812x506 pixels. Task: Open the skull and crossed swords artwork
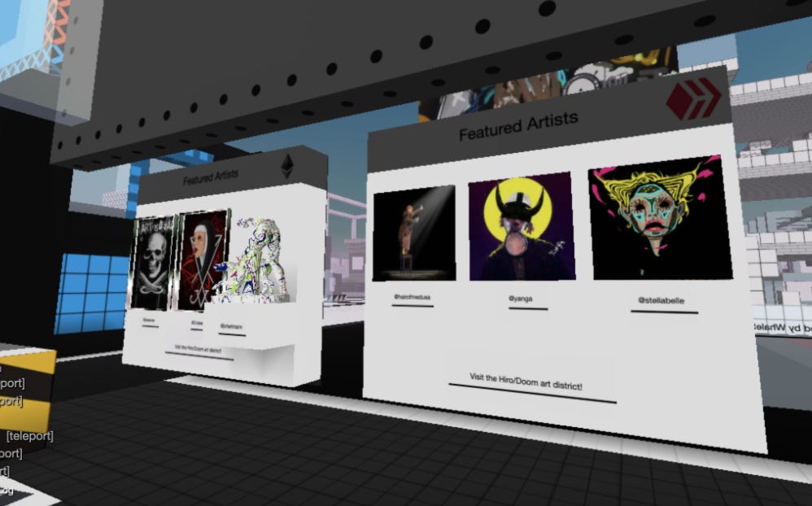tap(153, 264)
